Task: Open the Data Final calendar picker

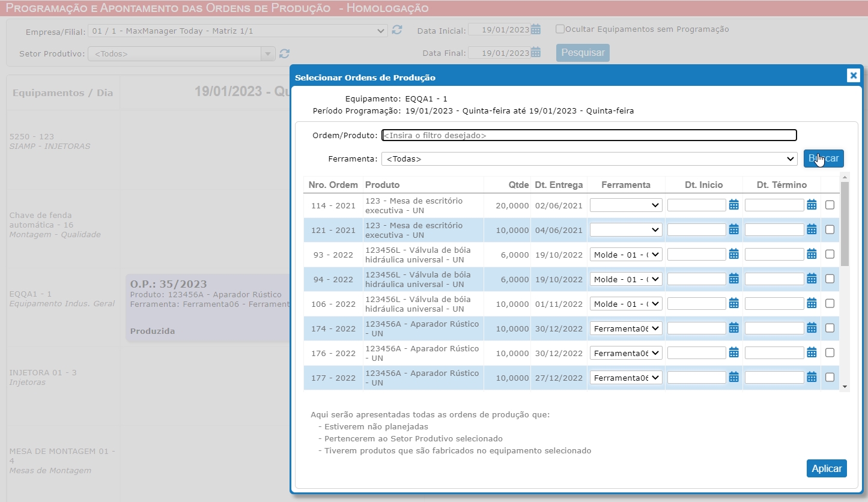Action: coord(536,52)
